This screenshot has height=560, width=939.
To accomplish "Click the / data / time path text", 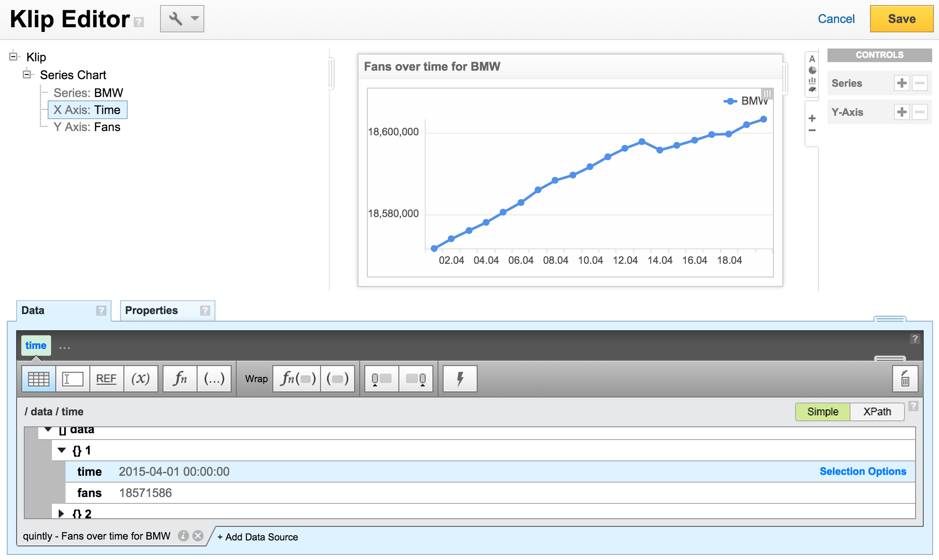I will pyautogui.click(x=54, y=411).
